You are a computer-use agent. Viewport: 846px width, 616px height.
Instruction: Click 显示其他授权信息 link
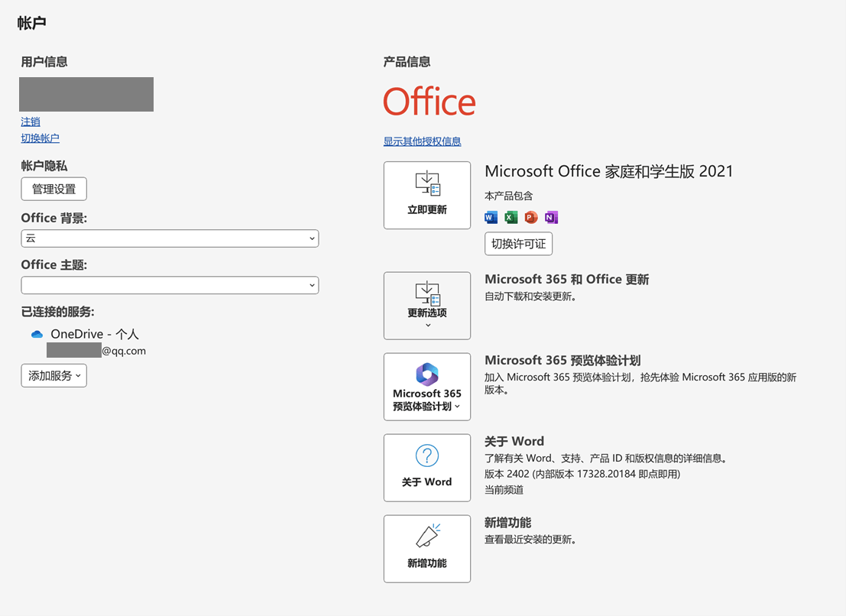pyautogui.click(x=422, y=141)
